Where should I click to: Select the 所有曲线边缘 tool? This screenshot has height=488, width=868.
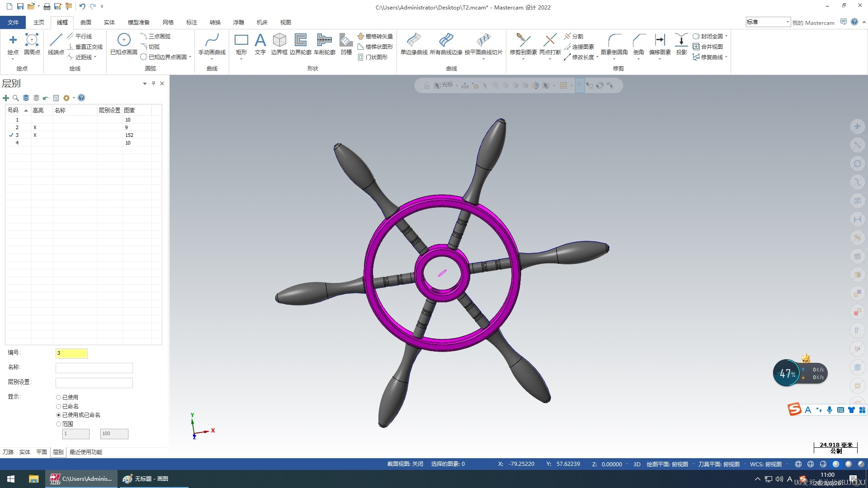coord(446,44)
